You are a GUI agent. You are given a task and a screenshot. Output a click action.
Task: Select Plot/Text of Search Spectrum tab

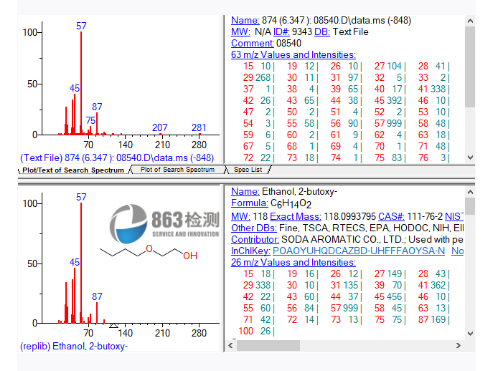pos(73,170)
